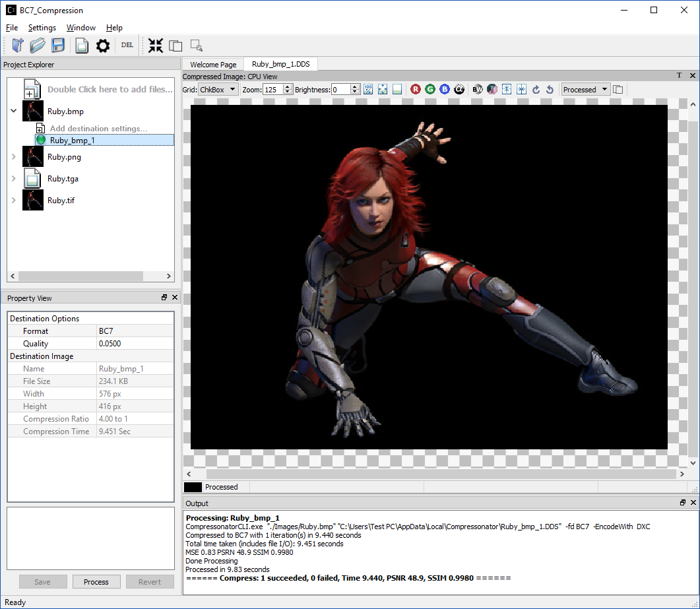The height and width of the screenshot is (609, 700).
Task: Save the project with floppy disk icon
Action: pos(58,46)
